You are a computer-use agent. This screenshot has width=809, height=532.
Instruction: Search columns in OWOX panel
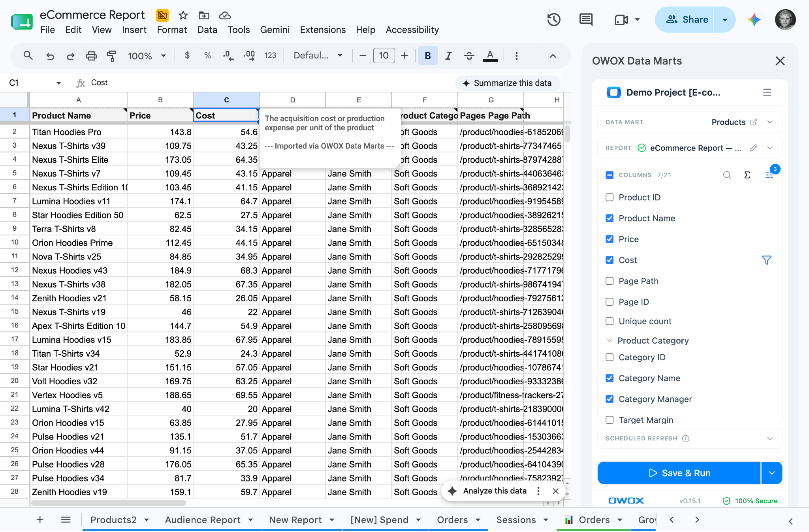coord(727,175)
